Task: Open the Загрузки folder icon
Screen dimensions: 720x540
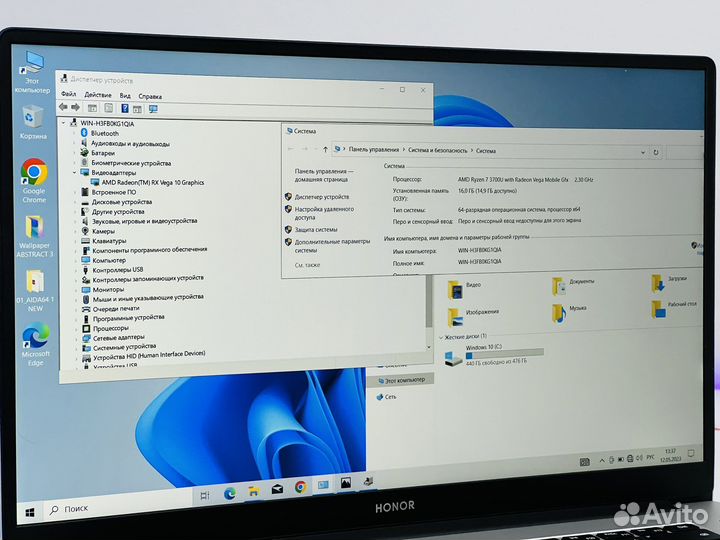Action: tap(656, 282)
